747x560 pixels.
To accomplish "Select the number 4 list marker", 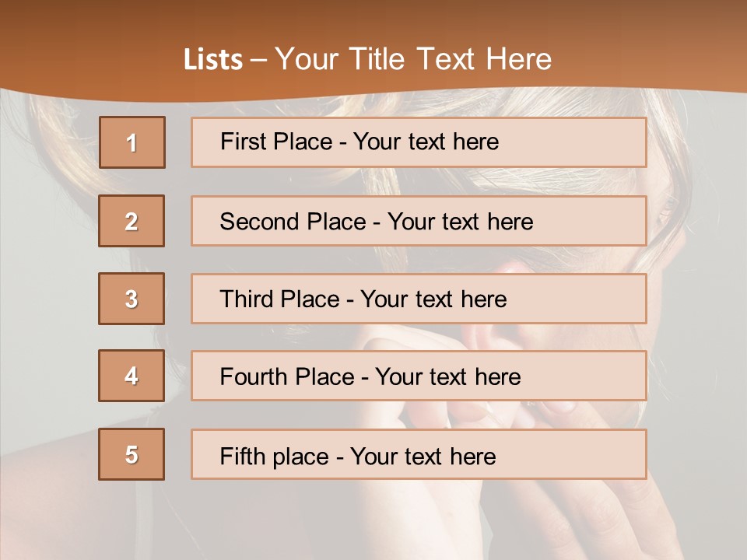I will pos(132,376).
